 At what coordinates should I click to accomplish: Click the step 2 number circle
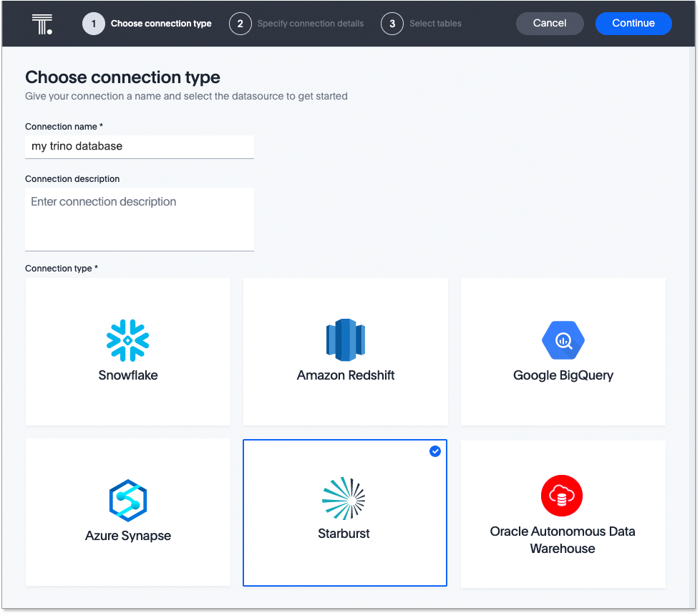[x=240, y=24]
